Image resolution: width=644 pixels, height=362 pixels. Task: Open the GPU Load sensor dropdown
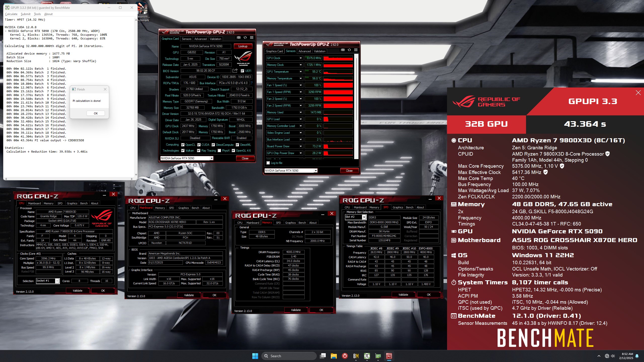pyautogui.click(x=300, y=119)
